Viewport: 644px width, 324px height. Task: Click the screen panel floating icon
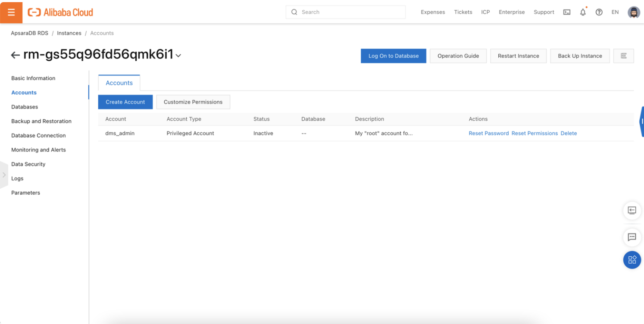(x=632, y=210)
